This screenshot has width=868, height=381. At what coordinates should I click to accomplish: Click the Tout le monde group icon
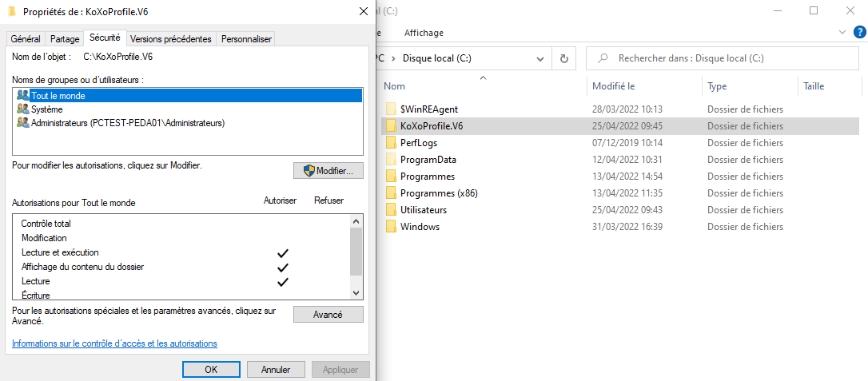point(23,95)
